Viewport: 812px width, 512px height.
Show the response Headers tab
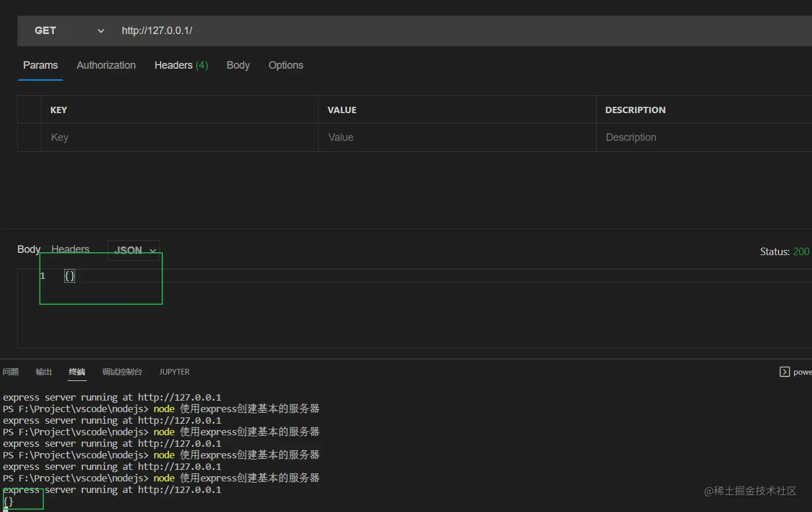(70, 249)
